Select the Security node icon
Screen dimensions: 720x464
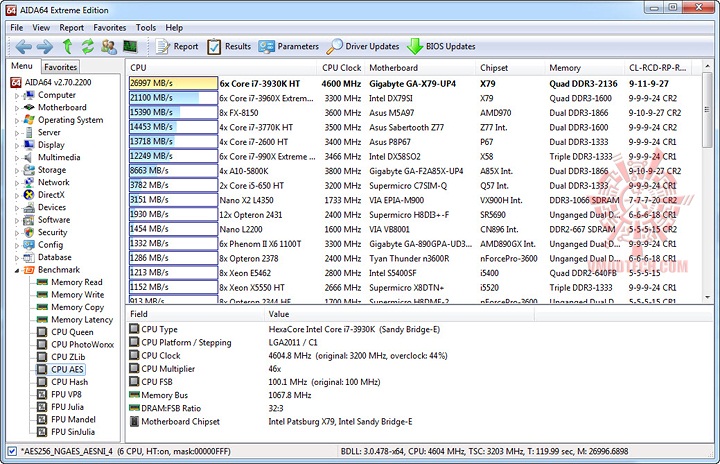[29, 232]
